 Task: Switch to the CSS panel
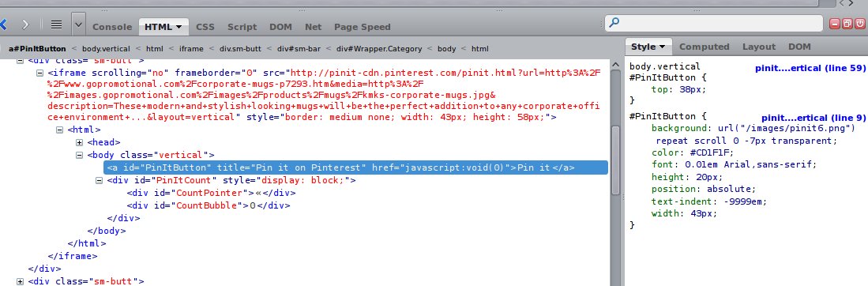[x=205, y=27]
